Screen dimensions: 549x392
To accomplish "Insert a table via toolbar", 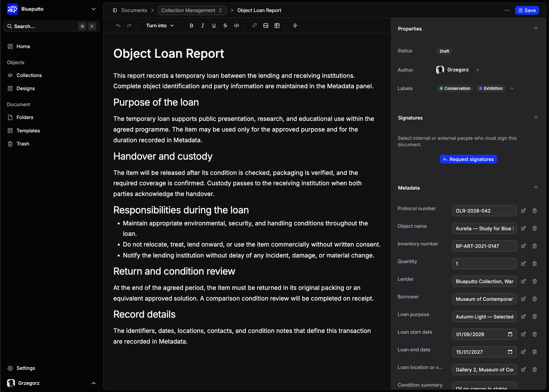I will (x=277, y=26).
